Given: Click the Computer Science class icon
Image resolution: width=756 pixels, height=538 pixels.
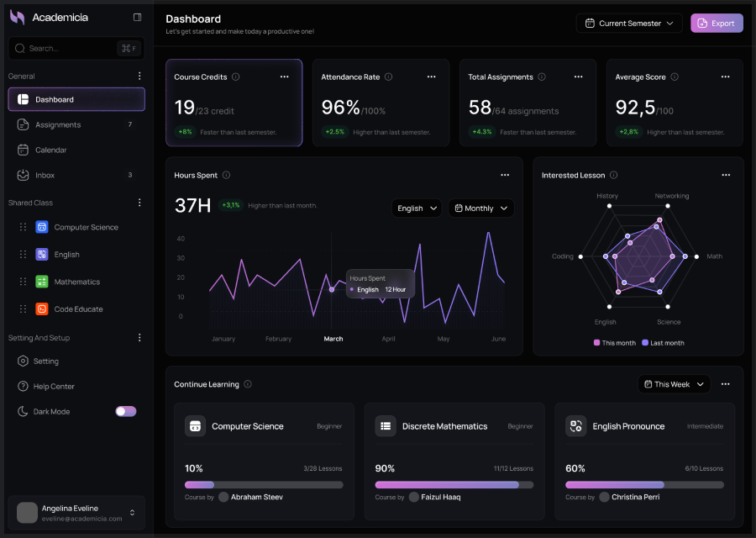Looking at the screenshot, I should [42, 227].
